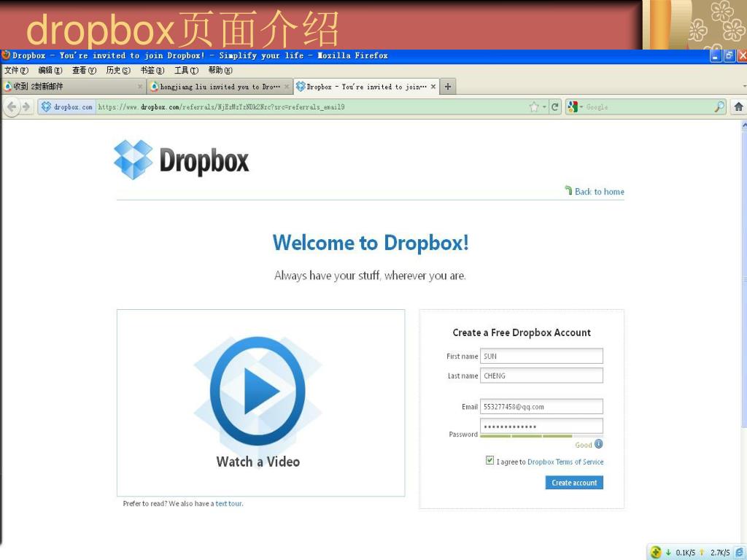Focus the First name field
The width and height of the screenshot is (747, 560).
(541, 356)
